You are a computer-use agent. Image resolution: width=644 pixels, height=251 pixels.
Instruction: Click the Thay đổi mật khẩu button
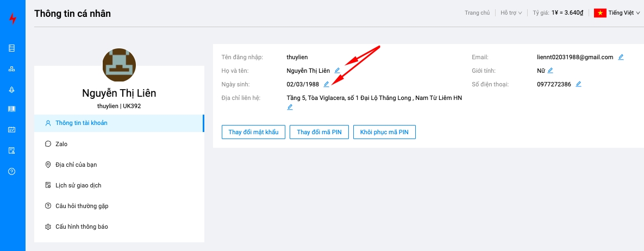[253, 133]
